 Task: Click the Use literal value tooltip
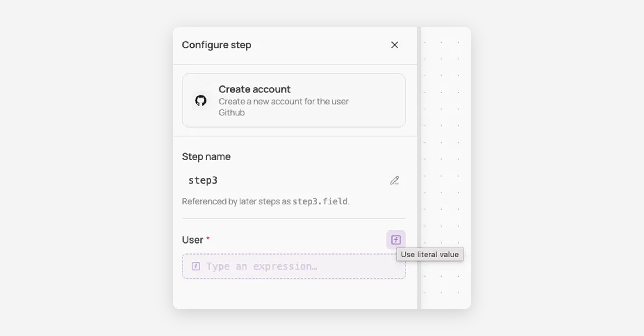(x=430, y=254)
